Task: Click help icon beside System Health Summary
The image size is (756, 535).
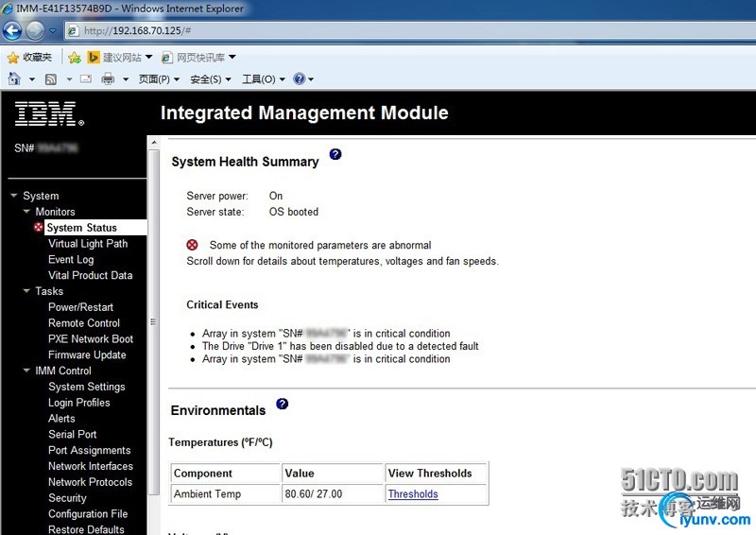Action: click(x=335, y=154)
